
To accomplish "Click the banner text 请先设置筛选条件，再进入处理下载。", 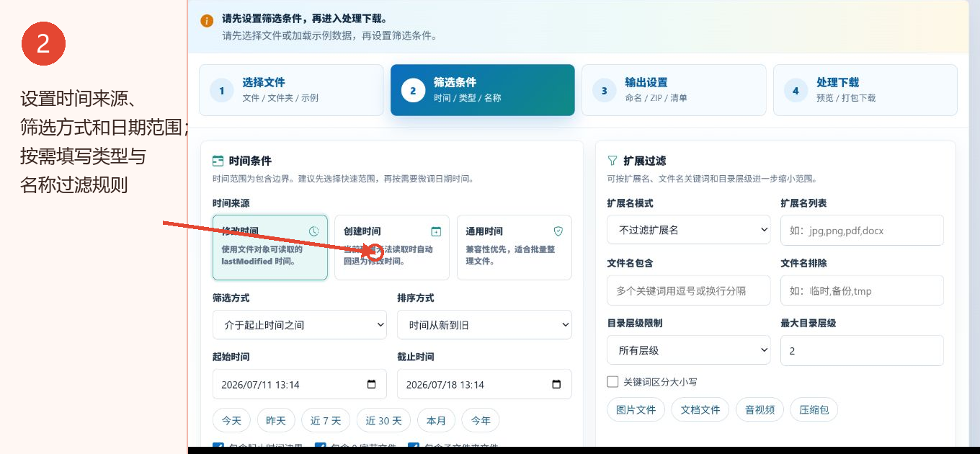I will (304, 19).
